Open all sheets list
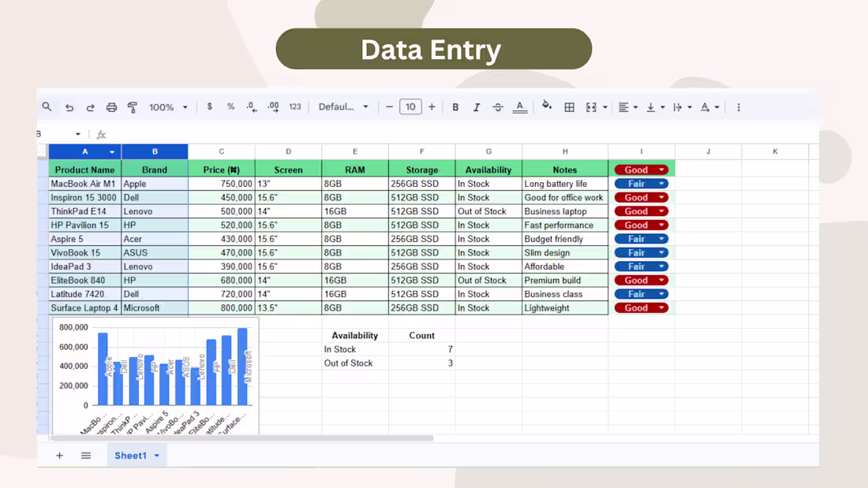The height and width of the screenshot is (488, 868). (x=86, y=456)
